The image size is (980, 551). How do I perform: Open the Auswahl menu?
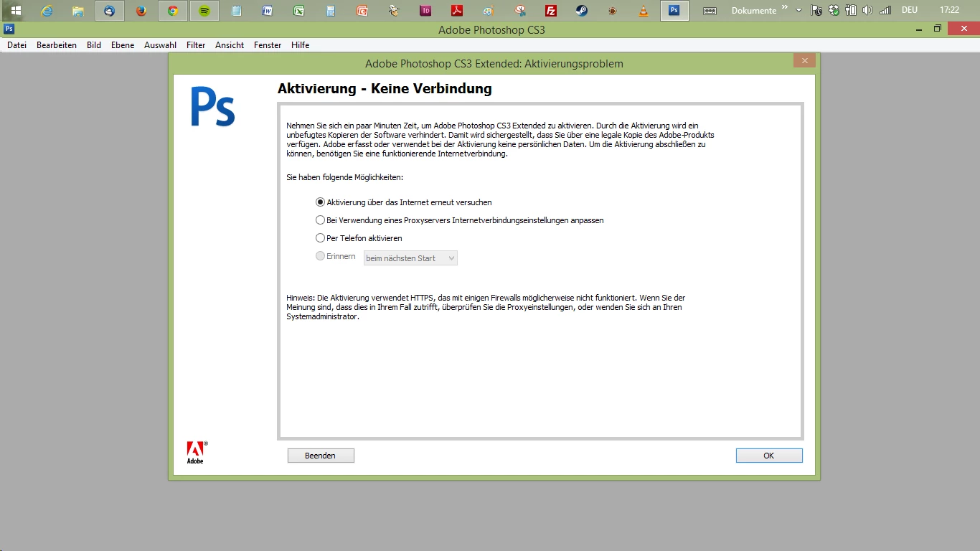(x=161, y=45)
